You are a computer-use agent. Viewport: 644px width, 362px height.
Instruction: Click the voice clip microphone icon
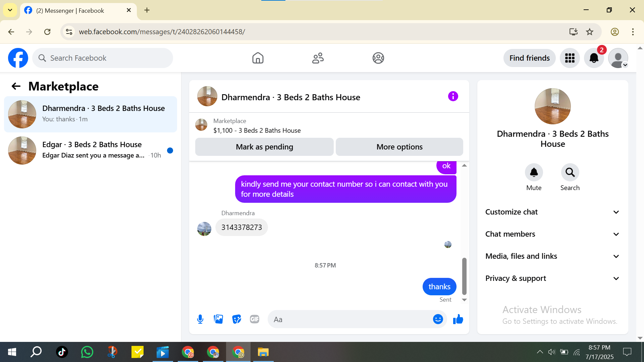[200, 319]
